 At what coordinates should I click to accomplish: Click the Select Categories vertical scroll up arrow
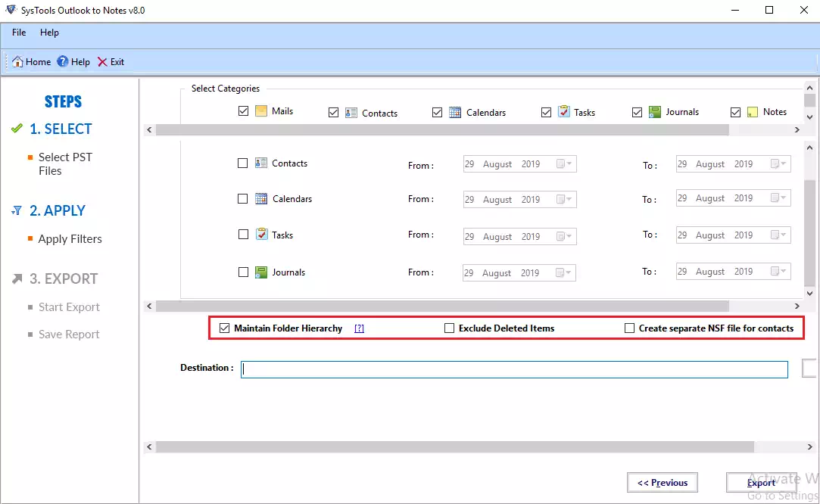[809, 88]
